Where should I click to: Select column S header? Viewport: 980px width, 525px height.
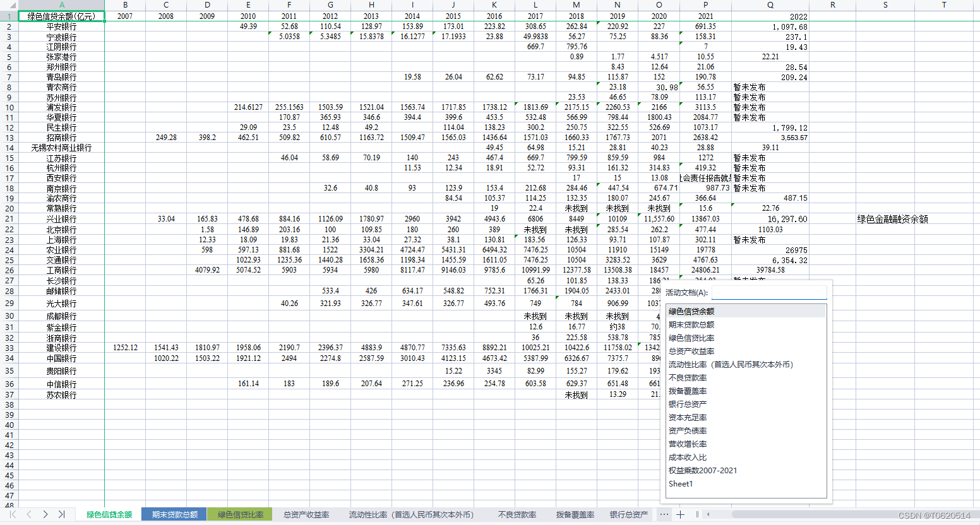pos(885,5)
